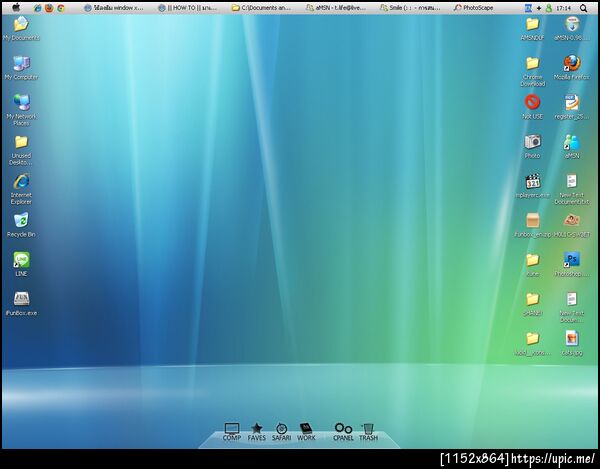This screenshot has height=469, width=600.
Task: Select the Unused Desktop folder
Action: pos(21,151)
